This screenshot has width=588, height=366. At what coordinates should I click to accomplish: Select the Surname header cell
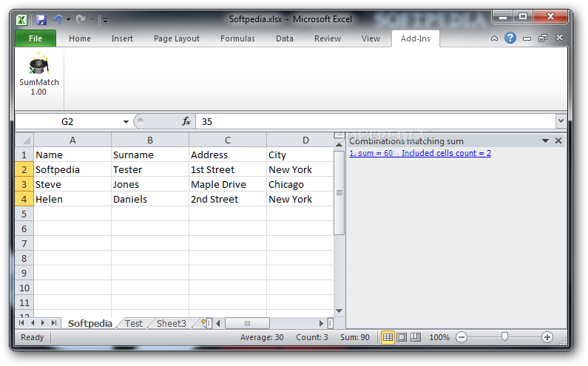(x=150, y=155)
